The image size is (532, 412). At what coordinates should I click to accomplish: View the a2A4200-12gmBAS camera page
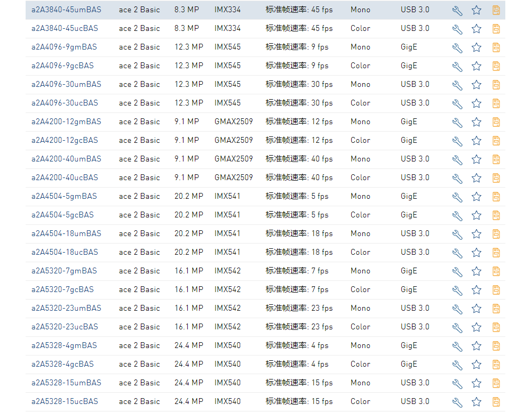point(66,122)
